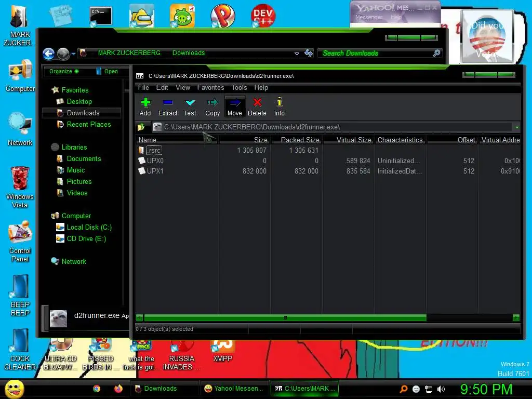Select Videos library in navigation pane

coord(77,193)
